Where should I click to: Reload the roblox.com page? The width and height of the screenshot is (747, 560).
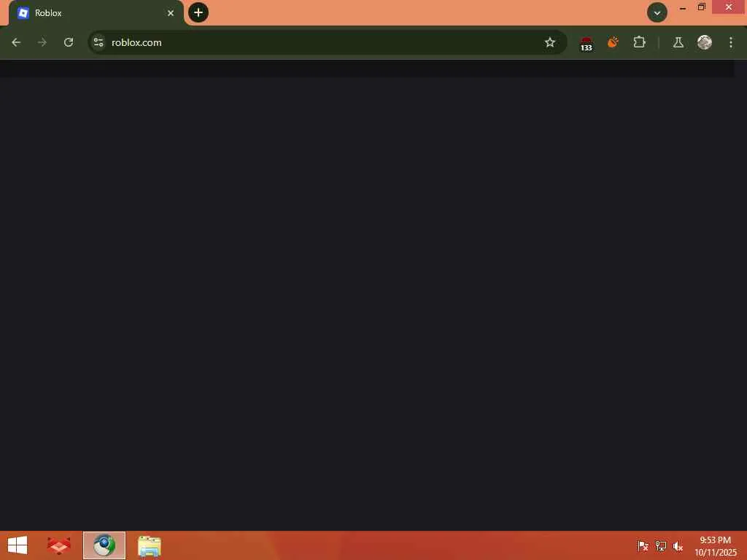click(x=69, y=42)
